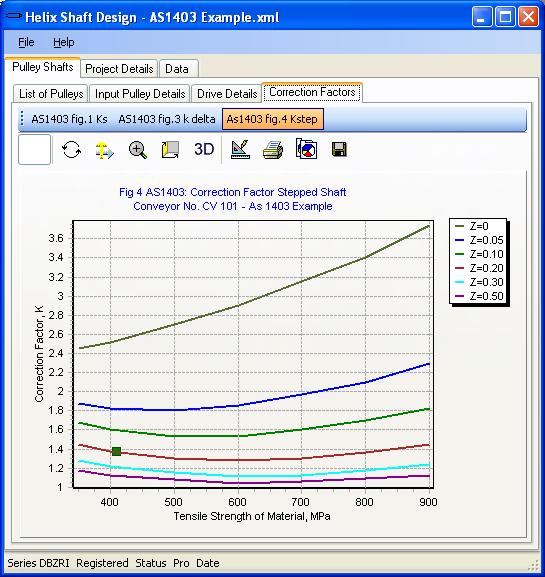Click the rotate chart icon
Image resolution: width=545 pixels, height=577 pixels.
(x=71, y=150)
